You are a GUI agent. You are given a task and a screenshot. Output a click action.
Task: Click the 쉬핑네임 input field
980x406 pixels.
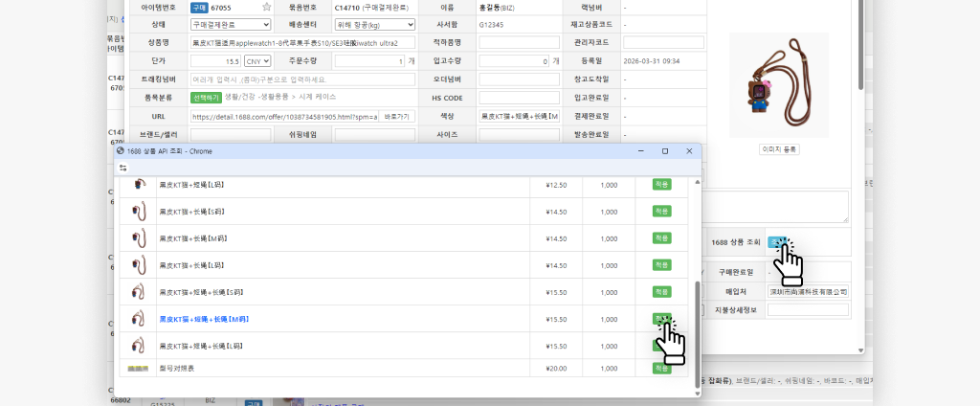tap(375, 134)
